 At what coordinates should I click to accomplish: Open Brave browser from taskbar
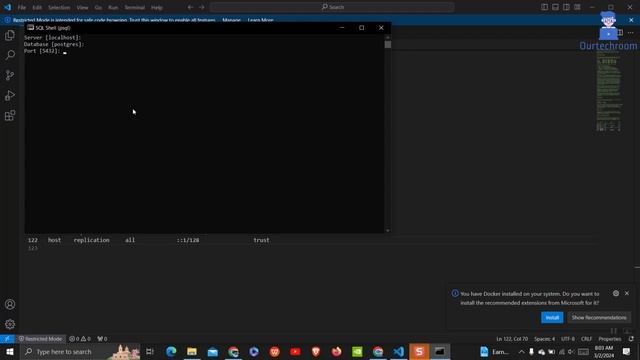(316, 351)
